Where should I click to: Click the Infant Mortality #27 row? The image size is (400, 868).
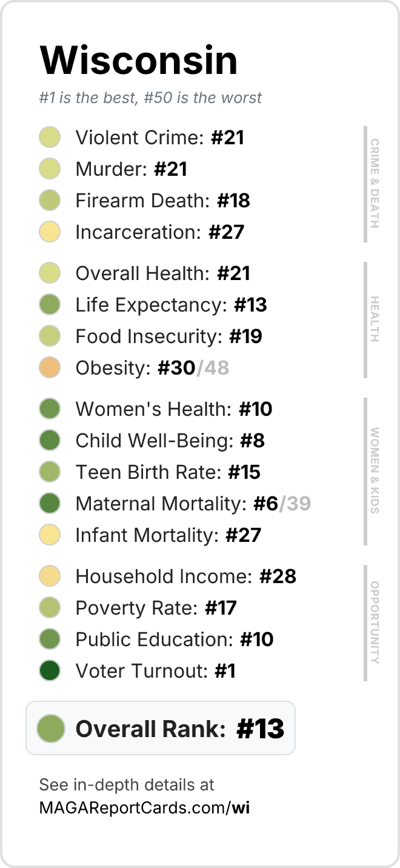[x=150, y=535]
